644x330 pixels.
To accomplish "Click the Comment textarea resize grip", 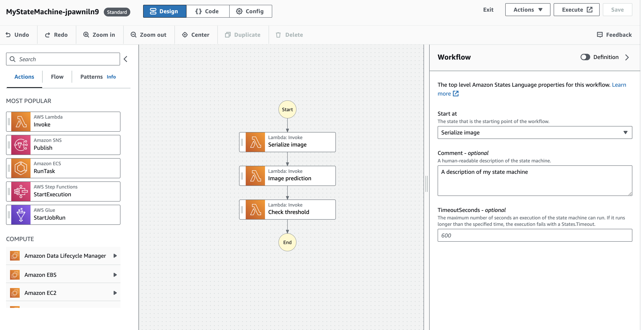I will click(630, 193).
